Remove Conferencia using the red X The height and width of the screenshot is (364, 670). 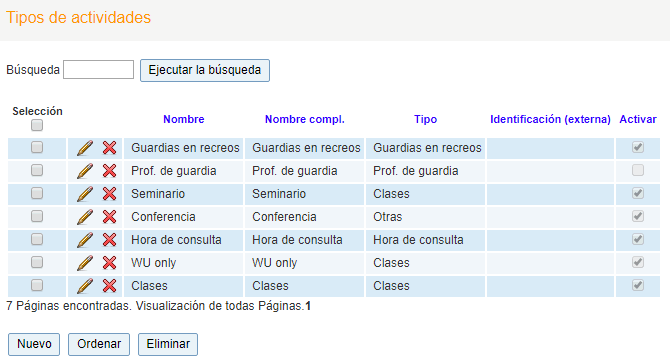109,217
